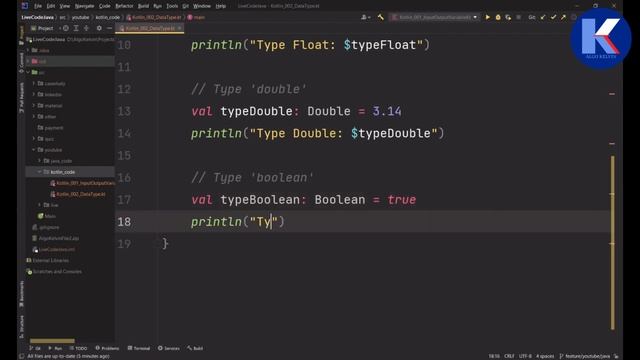
Task: Click the kotlin_code breadcrumb
Action: tap(108, 17)
